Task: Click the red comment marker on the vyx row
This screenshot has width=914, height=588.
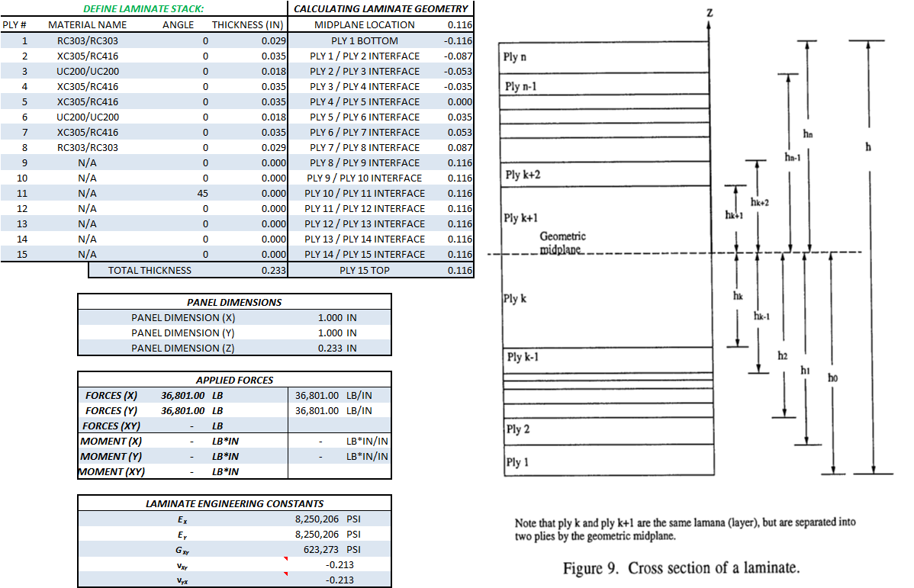Action: (x=285, y=574)
